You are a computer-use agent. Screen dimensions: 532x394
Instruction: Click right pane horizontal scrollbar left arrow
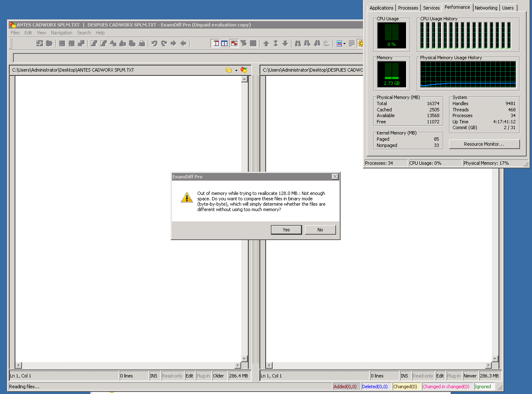[x=269, y=365]
